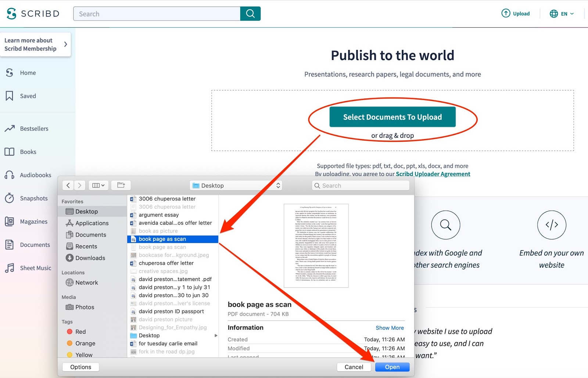Click the Open button in file dialog
The height and width of the screenshot is (378, 588).
coord(392,367)
